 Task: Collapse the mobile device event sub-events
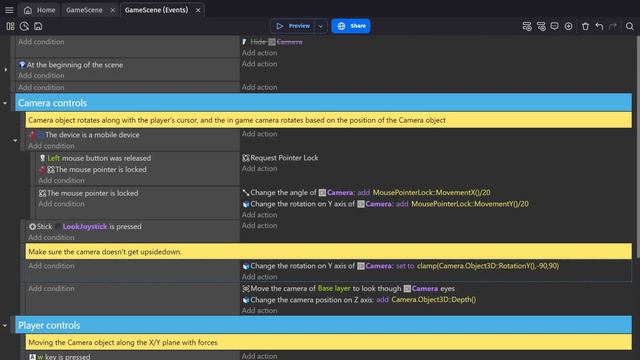pyautogui.click(x=15, y=140)
